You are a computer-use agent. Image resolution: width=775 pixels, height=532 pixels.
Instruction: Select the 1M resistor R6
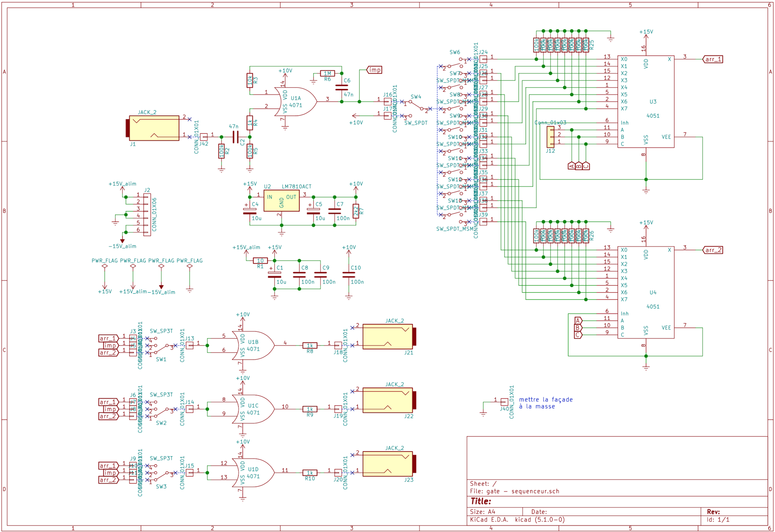tap(327, 73)
